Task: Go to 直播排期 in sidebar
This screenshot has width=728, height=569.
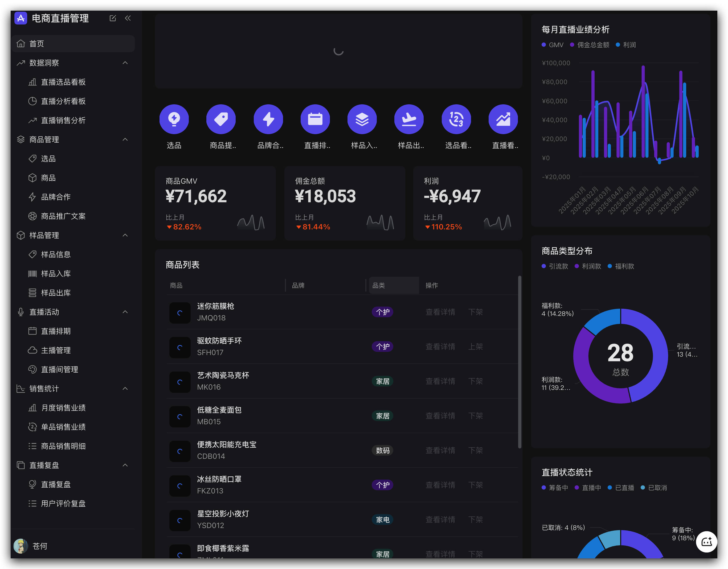Action: coord(56,331)
